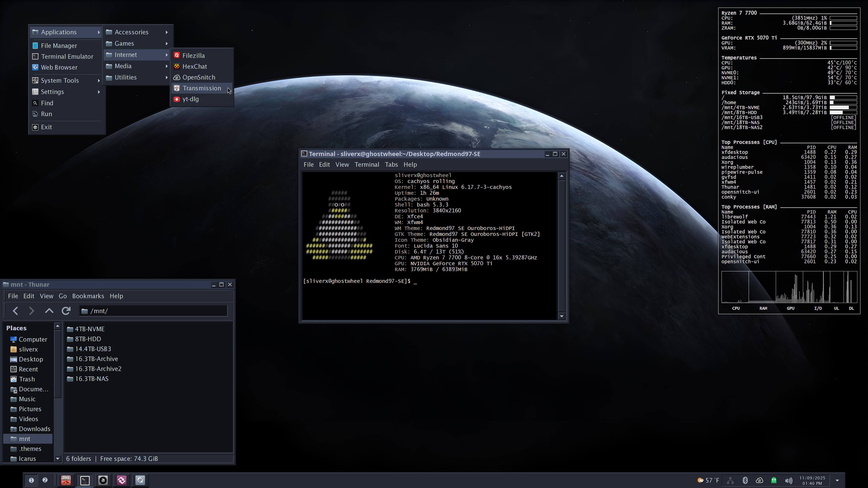Switch to workspace 1

pos(31,480)
